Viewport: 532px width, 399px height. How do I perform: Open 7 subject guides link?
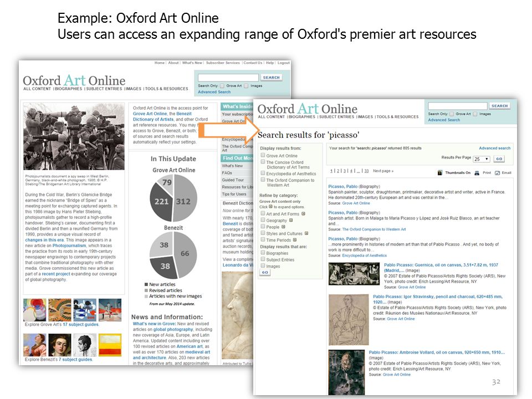pyautogui.click(x=75, y=360)
